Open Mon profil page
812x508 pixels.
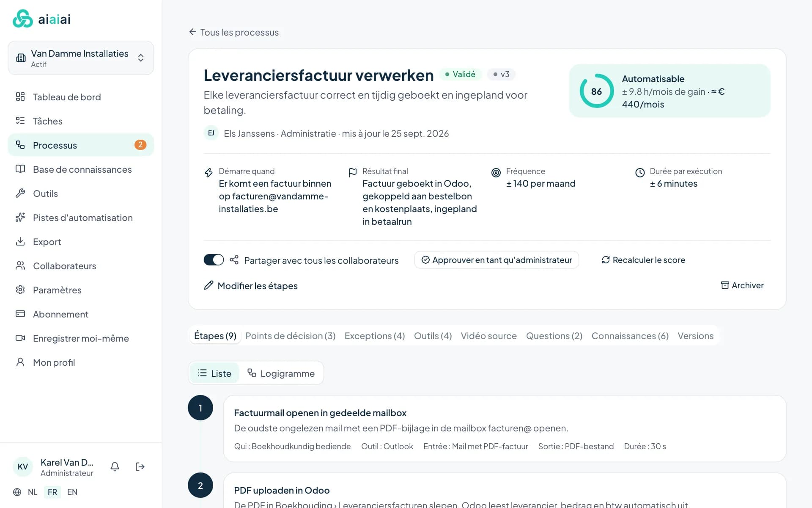81,362
